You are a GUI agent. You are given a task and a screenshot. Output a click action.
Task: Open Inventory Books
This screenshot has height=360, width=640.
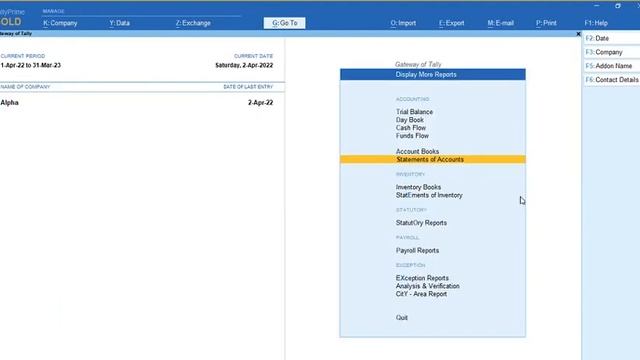coord(418,187)
